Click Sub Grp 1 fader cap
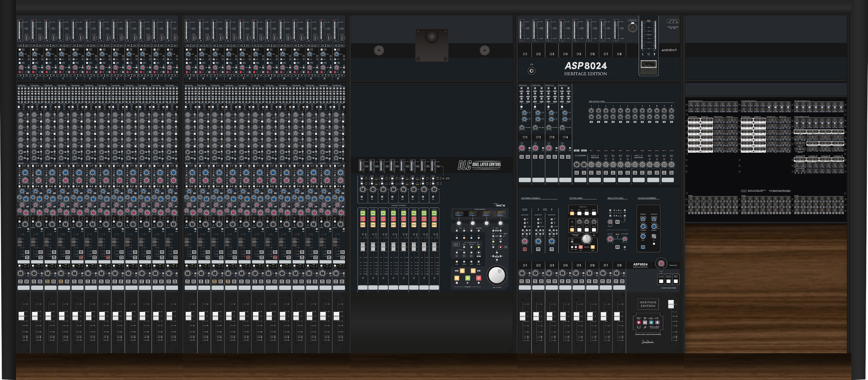Viewport: 868px width, 380px height. pyautogui.click(x=522, y=316)
